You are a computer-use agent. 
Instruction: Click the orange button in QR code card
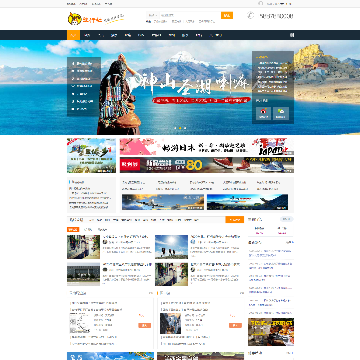tap(144, 325)
